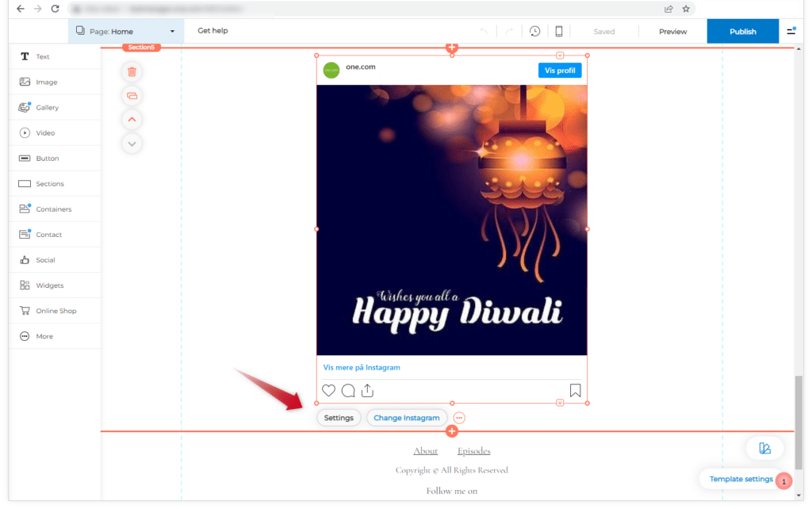Click the Vis profil button
The width and height of the screenshot is (812, 509).
click(x=559, y=71)
